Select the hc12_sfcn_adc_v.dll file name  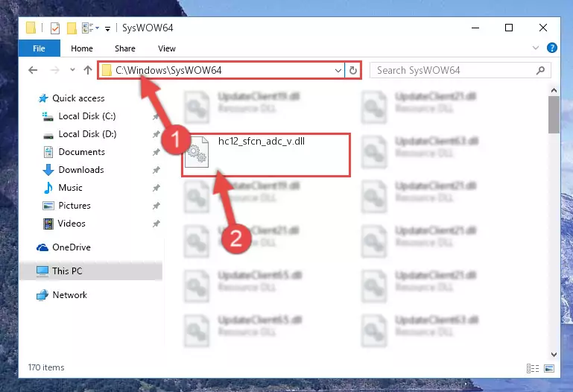tap(262, 142)
